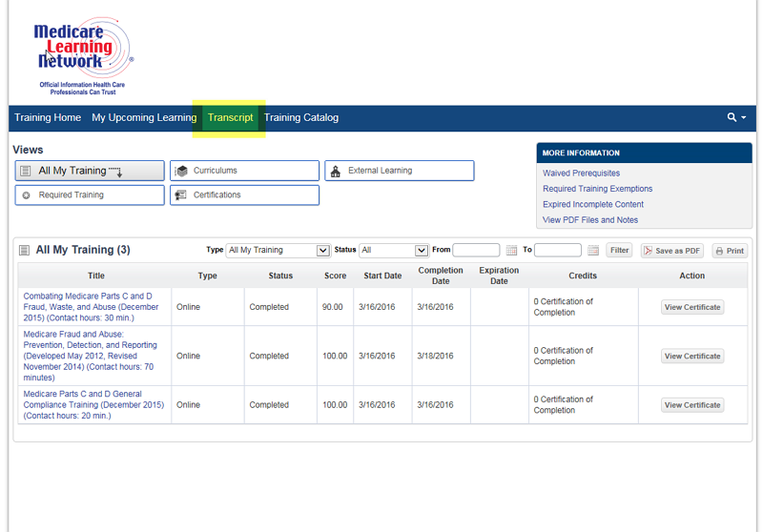The height and width of the screenshot is (532, 763).
Task: Click the Certifications icon
Action: (180, 195)
